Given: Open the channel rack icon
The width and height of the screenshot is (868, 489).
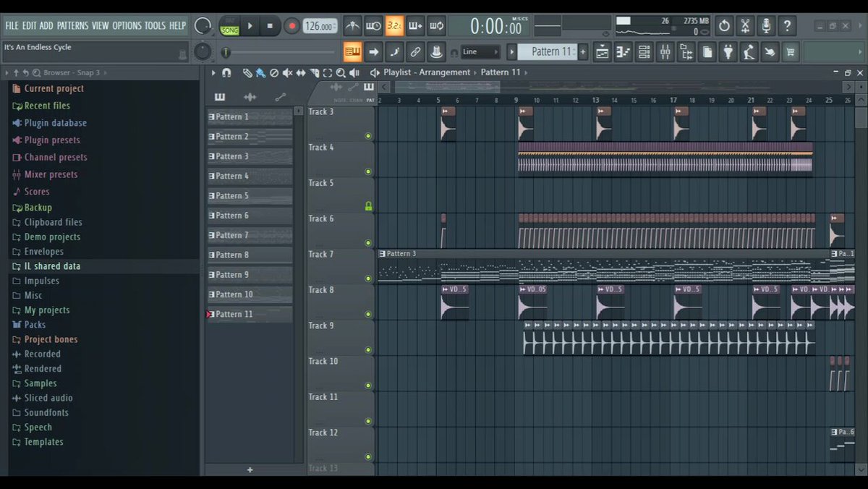Looking at the screenshot, I should point(644,52).
